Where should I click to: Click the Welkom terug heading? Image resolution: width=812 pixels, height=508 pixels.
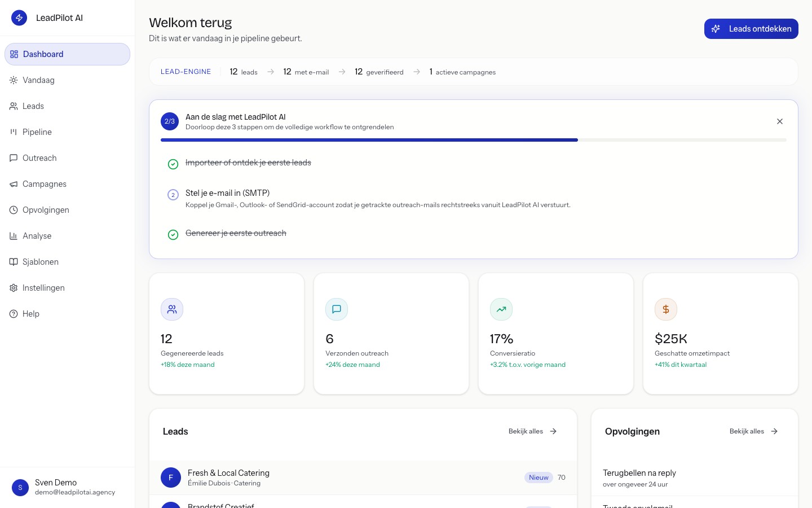coord(191,23)
